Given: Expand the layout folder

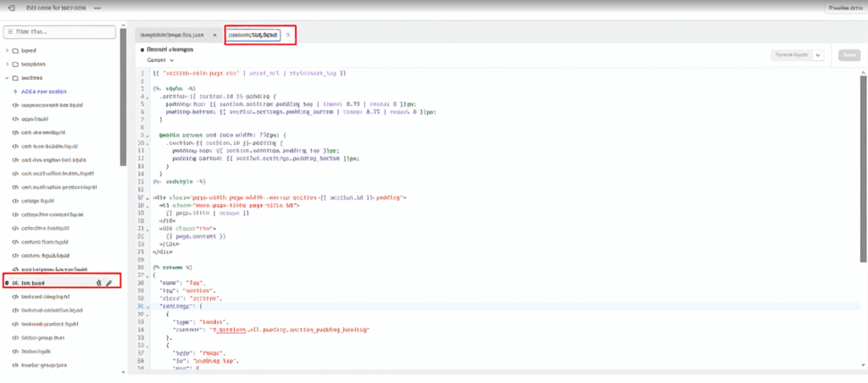Looking at the screenshot, I should [8, 50].
